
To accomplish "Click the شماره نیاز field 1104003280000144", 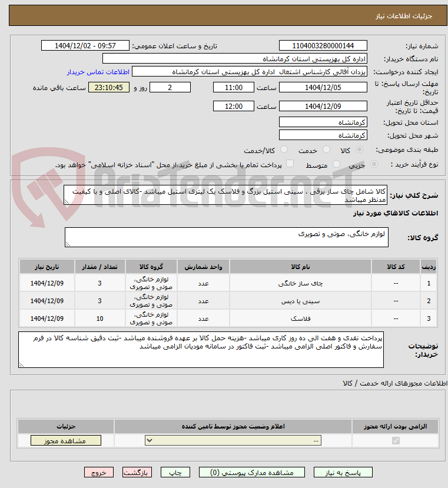I will click(x=323, y=46).
